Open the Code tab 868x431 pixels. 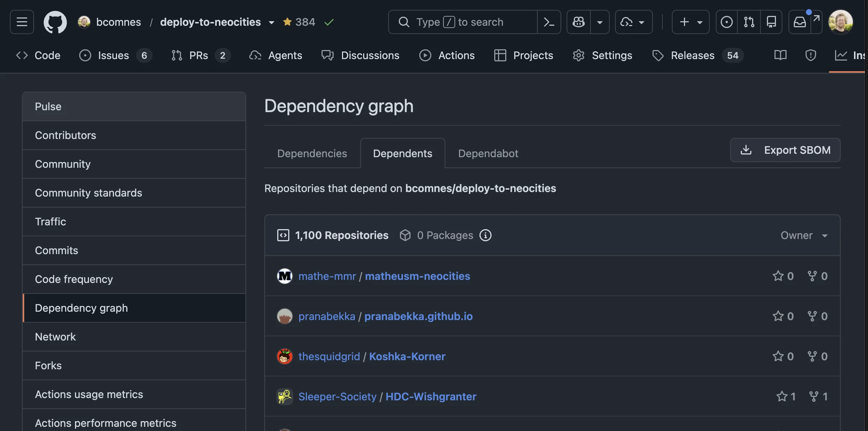(38, 55)
